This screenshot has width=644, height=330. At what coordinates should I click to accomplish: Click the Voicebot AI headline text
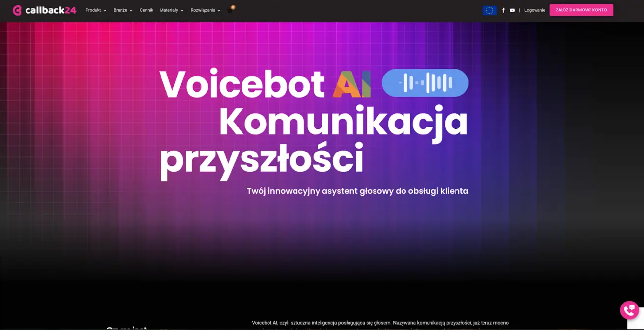tap(265, 83)
